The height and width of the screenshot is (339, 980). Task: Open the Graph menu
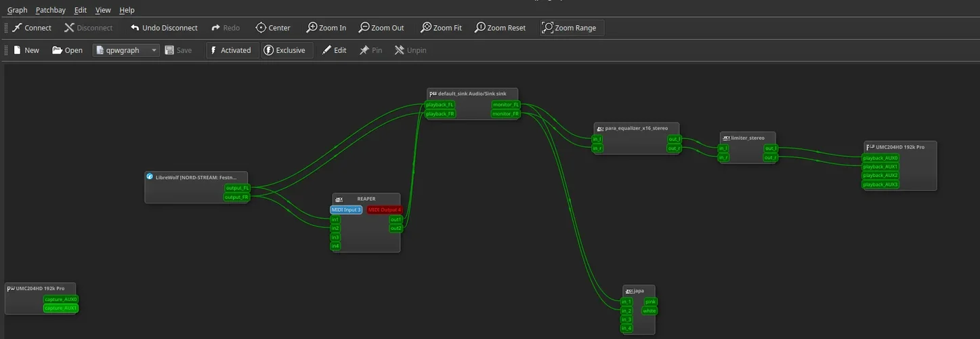point(18,10)
